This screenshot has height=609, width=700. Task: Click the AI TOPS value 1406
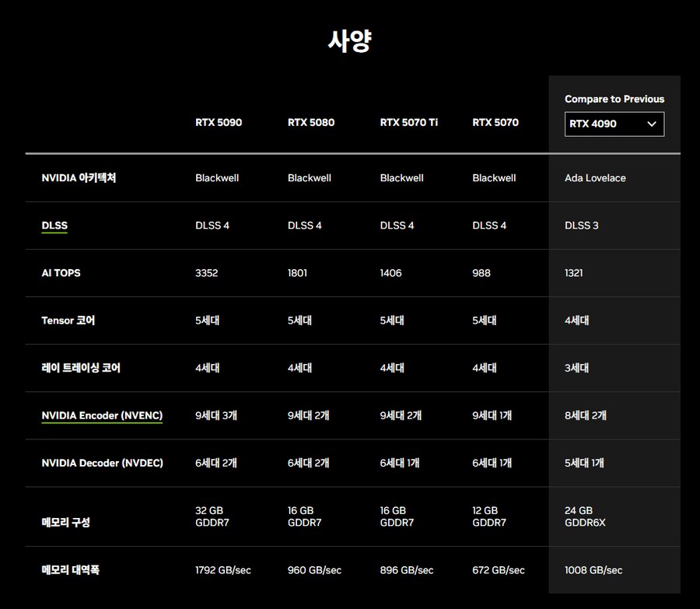click(390, 273)
